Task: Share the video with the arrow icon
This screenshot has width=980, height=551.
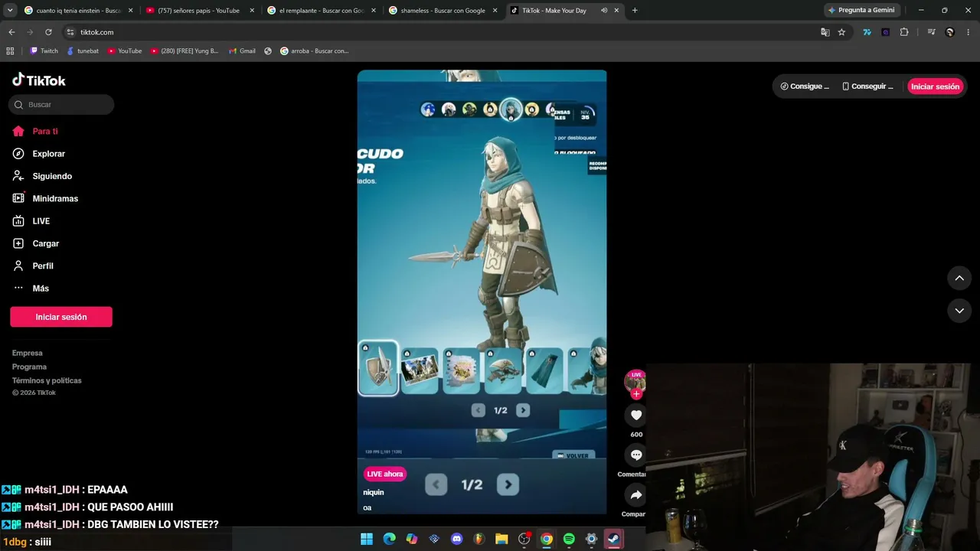Action: click(636, 494)
